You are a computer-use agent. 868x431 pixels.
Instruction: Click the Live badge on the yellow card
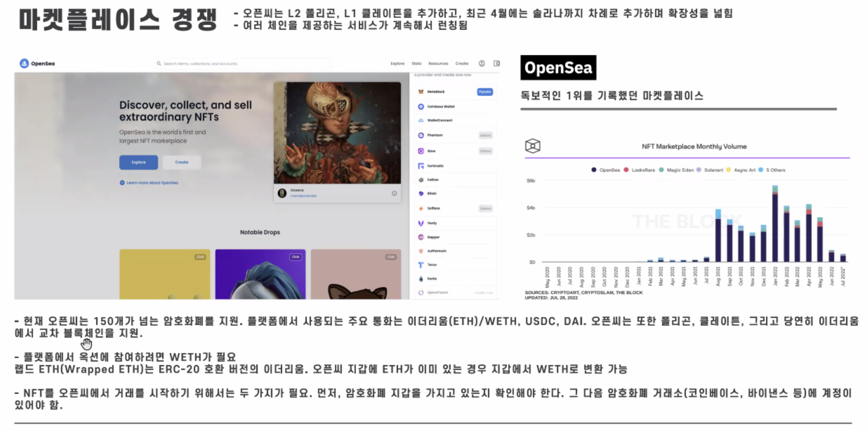pos(200,257)
